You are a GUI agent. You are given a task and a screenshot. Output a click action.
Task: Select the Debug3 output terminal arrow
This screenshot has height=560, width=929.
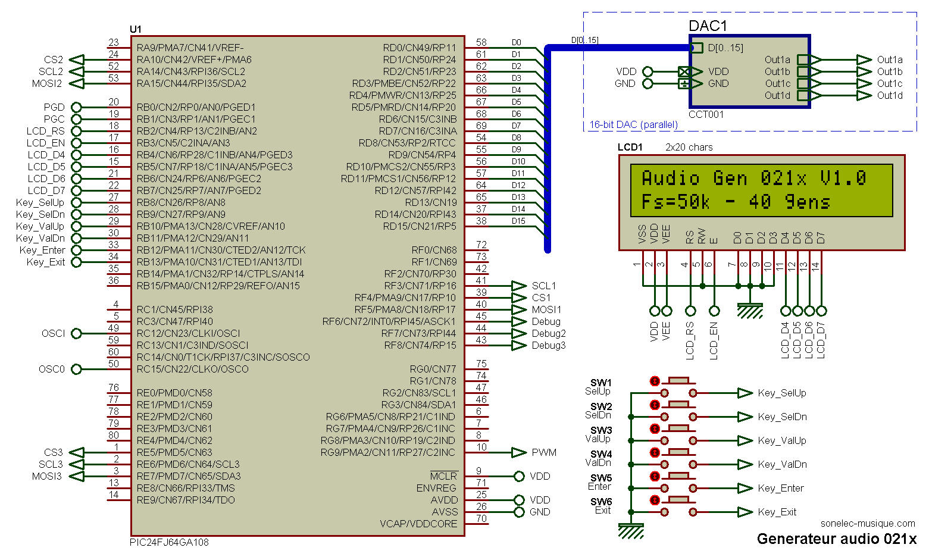519,345
